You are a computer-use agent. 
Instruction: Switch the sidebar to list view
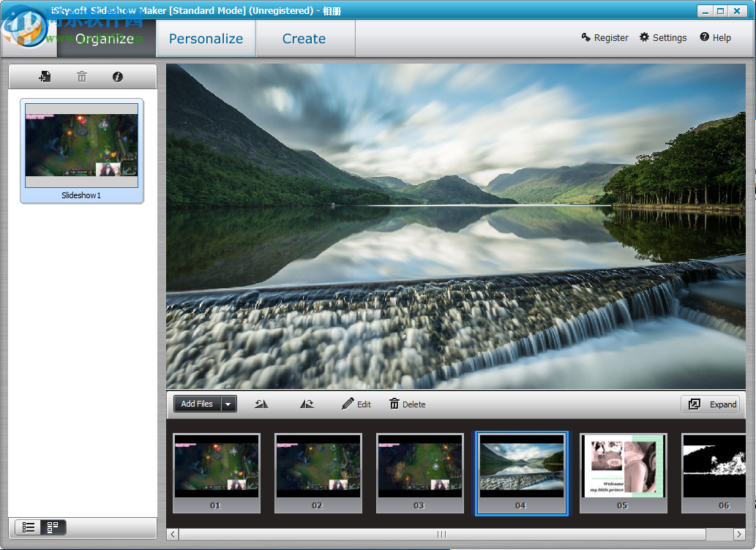[x=29, y=527]
